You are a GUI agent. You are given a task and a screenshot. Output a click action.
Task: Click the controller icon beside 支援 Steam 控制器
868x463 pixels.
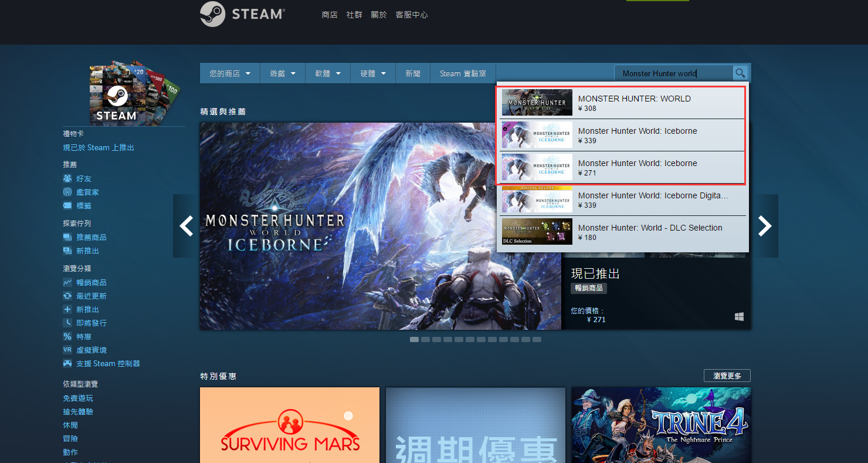click(x=67, y=363)
